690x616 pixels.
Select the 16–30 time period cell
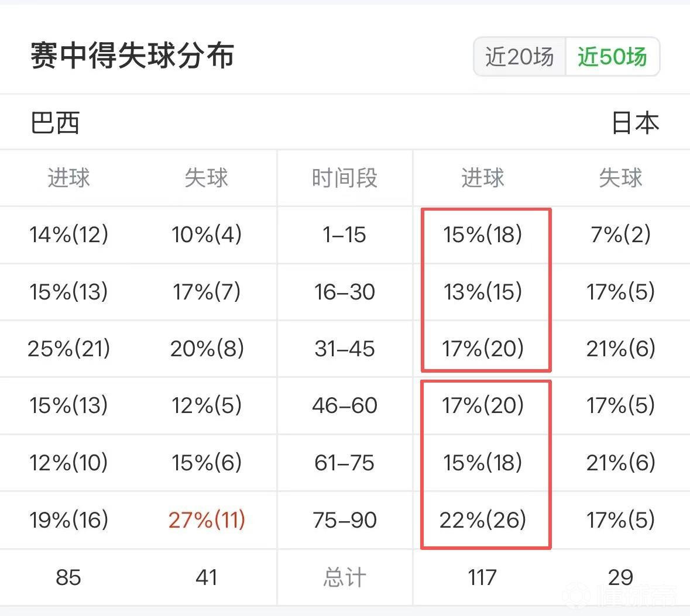click(x=345, y=292)
